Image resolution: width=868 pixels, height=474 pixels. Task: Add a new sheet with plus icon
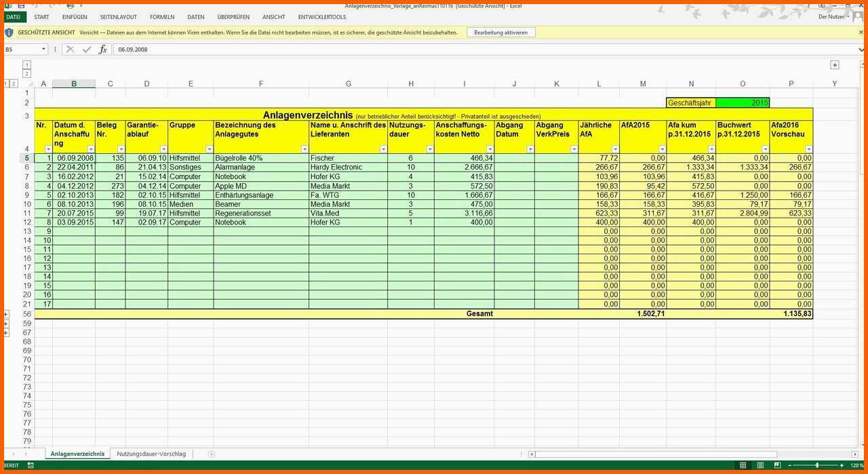click(212, 454)
